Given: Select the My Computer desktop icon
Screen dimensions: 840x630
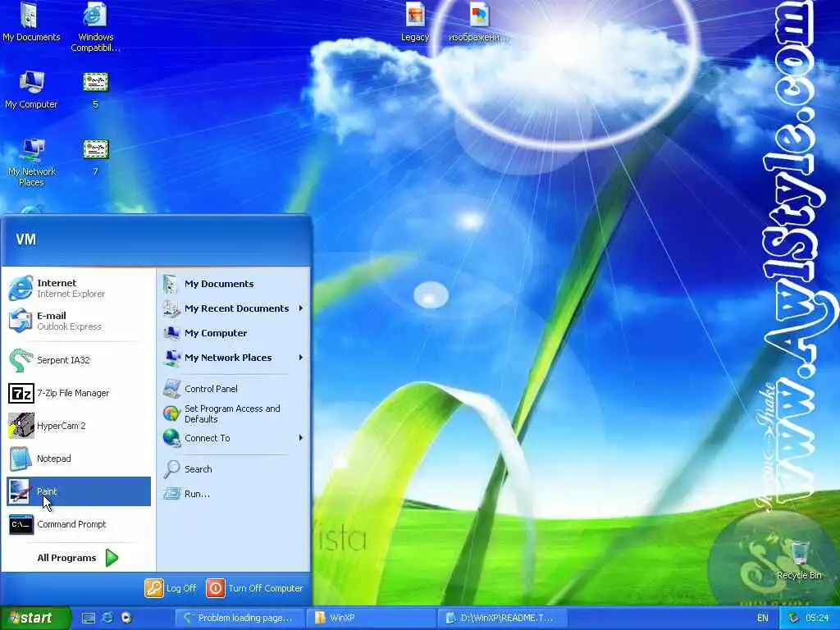Looking at the screenshot, I should pos(31,89).
